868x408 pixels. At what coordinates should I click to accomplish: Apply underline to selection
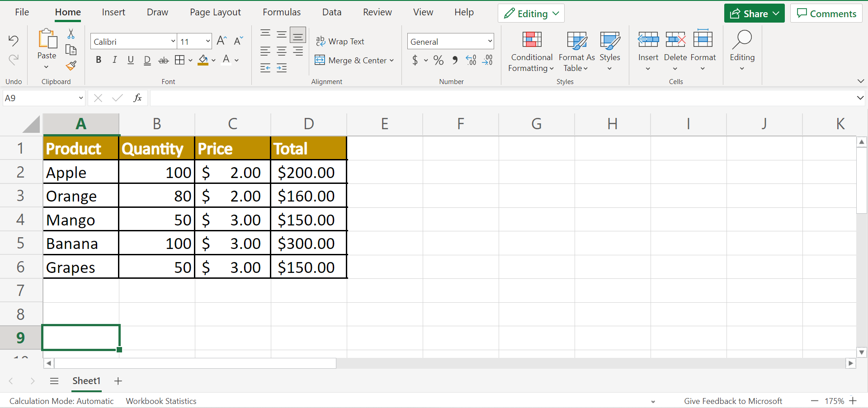[x=131, y=60]
